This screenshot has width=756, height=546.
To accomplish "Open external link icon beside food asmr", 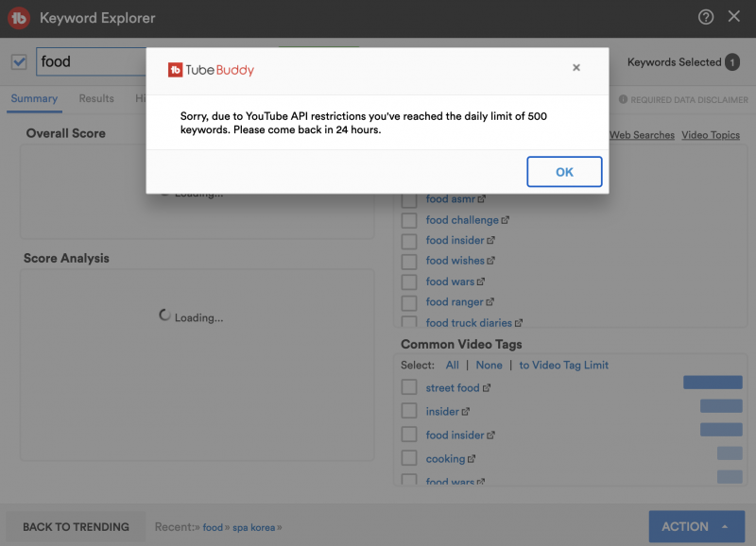I will pyautogui.click(x=482, y=199).
